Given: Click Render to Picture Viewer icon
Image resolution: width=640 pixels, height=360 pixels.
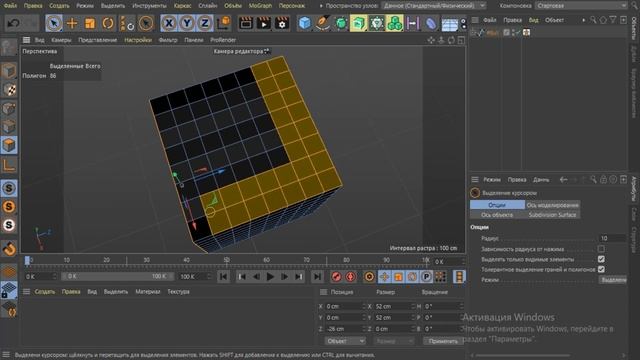Looking at the screenshot, I should [264, 23].
